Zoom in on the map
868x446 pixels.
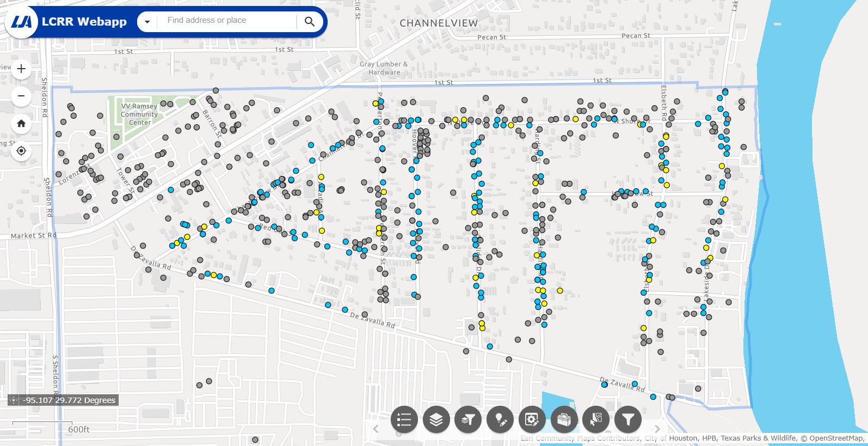21,69
